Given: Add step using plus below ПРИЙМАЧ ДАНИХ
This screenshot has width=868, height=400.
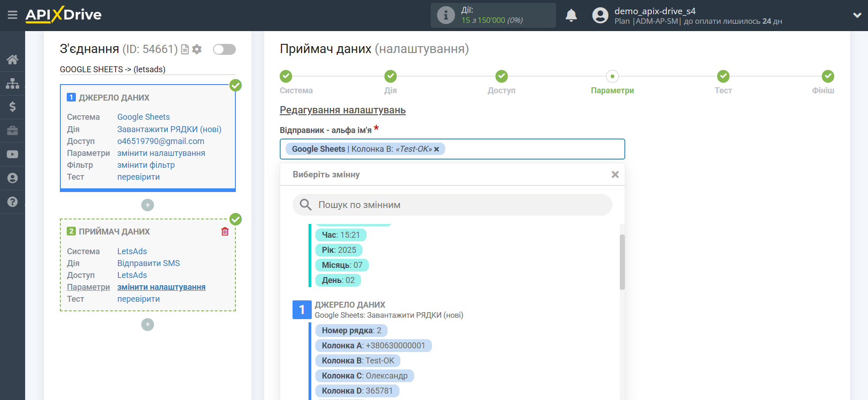Looking at the screenshot, I should (148, 325).
